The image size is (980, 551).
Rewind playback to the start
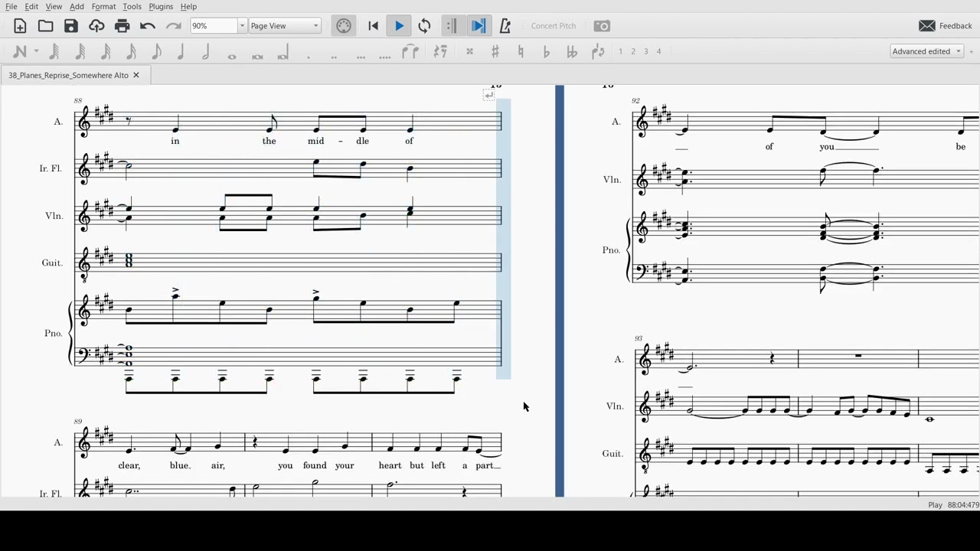click(373, 26)
